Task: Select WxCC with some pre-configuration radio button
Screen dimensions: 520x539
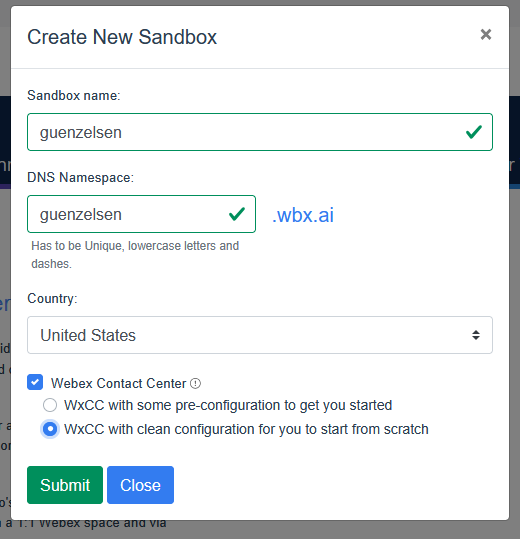Action: (x=50, y=405)
